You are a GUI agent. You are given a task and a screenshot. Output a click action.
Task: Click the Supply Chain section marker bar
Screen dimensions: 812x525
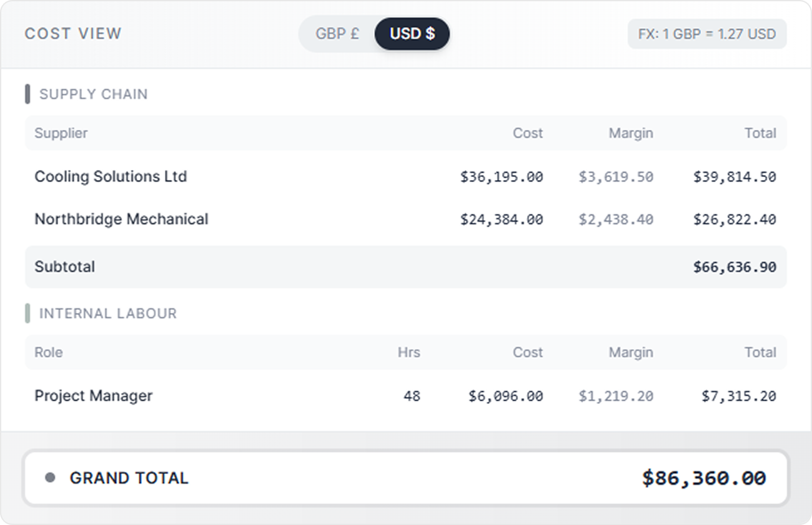point(27,94)
